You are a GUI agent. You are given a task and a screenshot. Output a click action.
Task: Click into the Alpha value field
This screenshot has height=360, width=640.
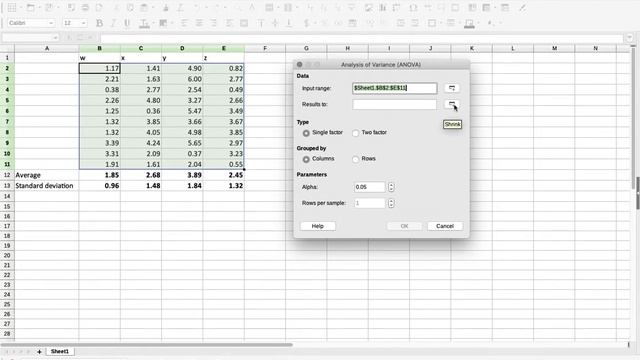click(370, 187)
